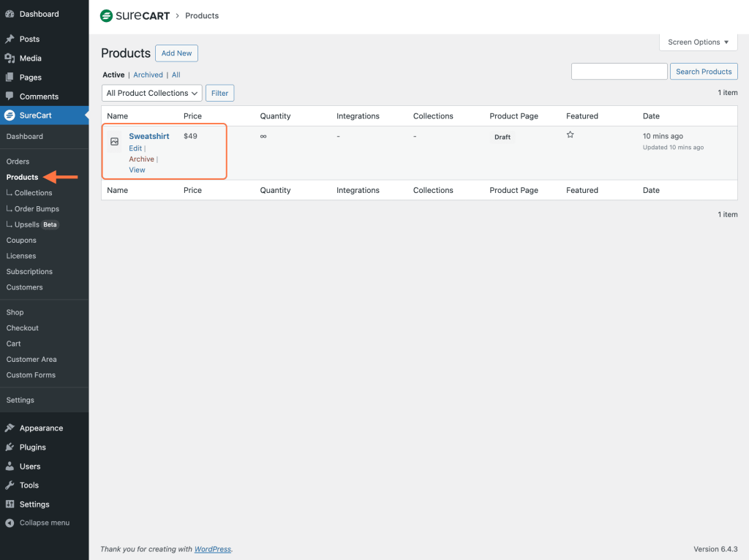
Task: Click the Collapse menu arrow icon
Action: tap(10, 523)
